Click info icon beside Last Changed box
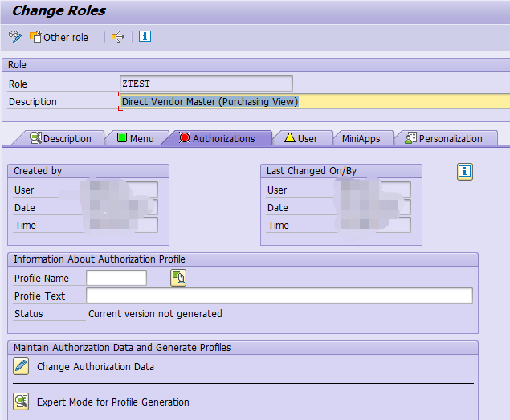Image resolution: width=510 pixels, height=420 pixels. click(x=465, y=171)
